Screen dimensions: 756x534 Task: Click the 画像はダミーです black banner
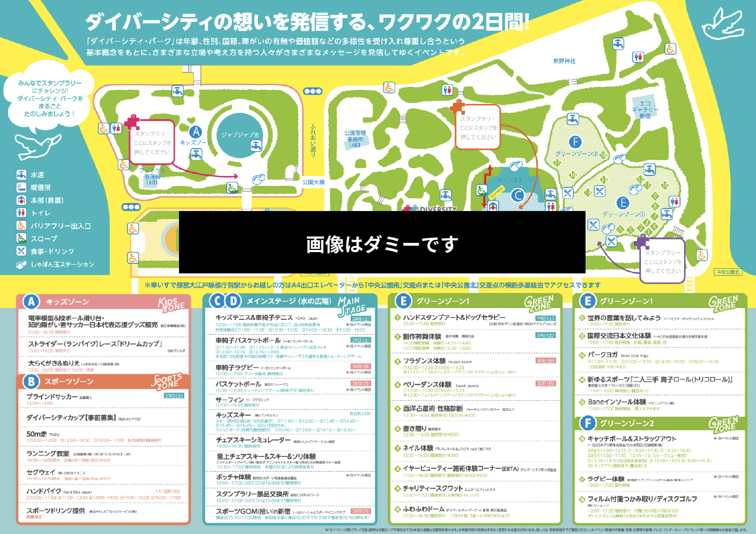(x=381, y=242)
